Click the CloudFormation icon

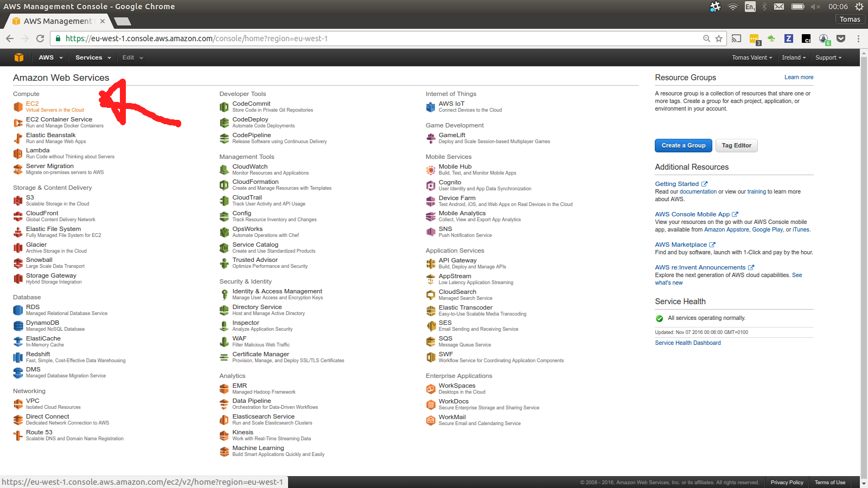click(224, 185)
